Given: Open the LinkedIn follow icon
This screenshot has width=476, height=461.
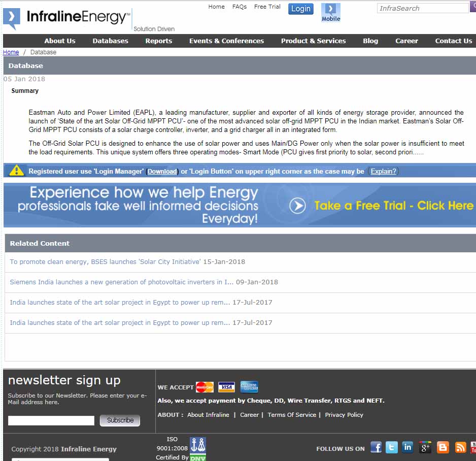Looking at the screenshot, I should coord(407,447).
